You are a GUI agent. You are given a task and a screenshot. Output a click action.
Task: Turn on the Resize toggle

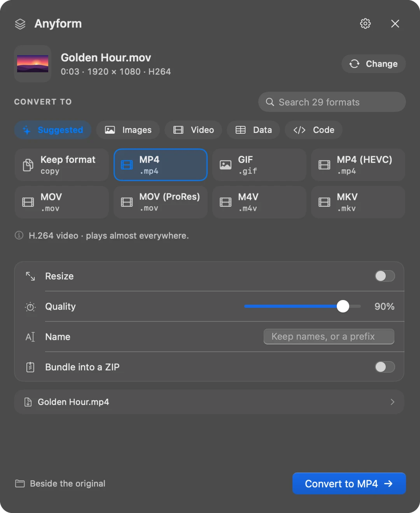(385, 276)
